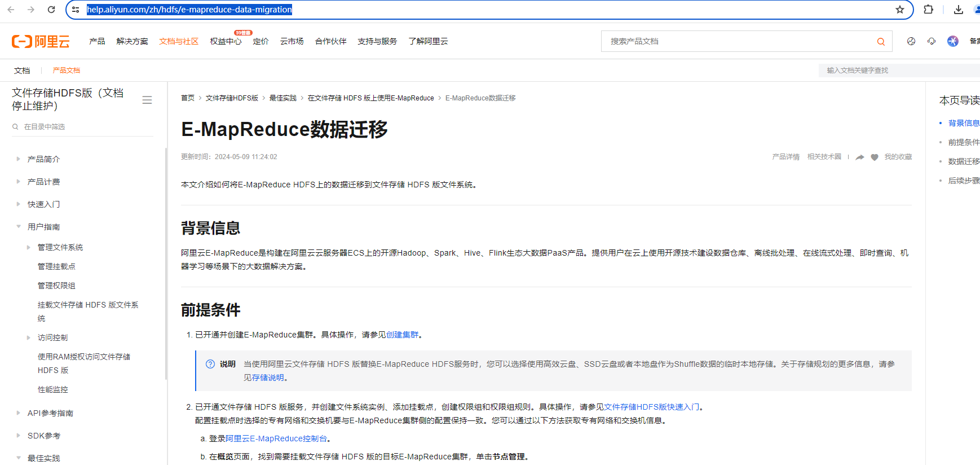Open site information icon in address bar
This screenshot has width=980, height=465.
coord(76,10)
